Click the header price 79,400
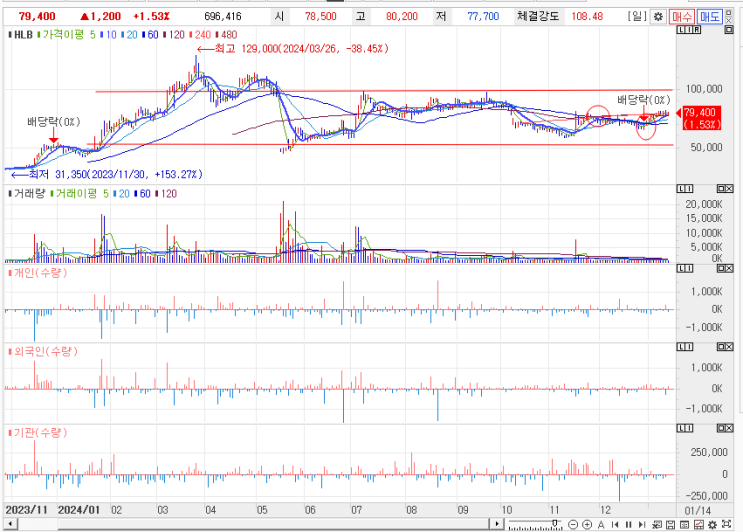Image resolution: width=743 pixels, height=532 pixels. tap(37, 17)
